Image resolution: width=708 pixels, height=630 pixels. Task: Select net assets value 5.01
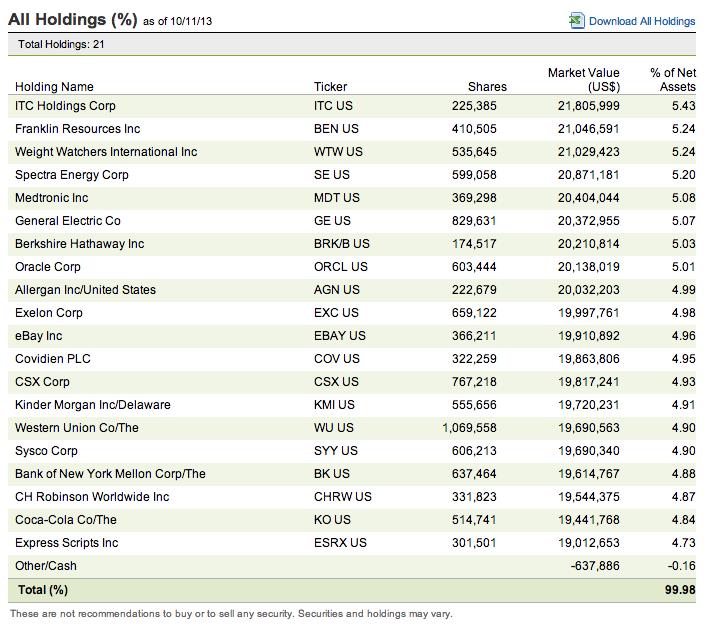pyautogui.click(x=683, y=267)
